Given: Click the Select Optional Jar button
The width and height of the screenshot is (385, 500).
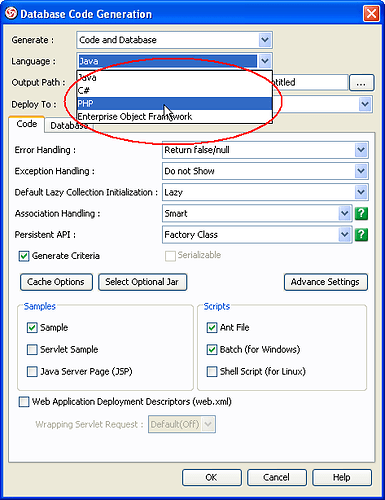Looking at the screenshot, I should point(142,282).
